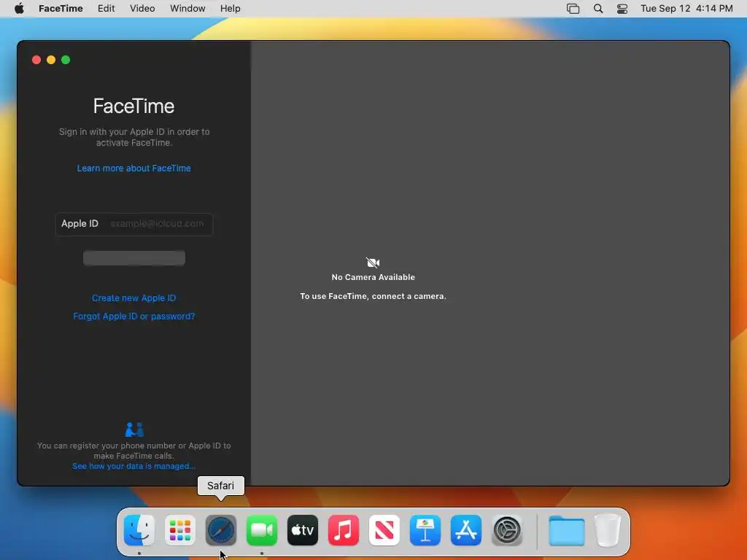Click the two-people privacy icon
This screenshot has width=747, height=560.
[x=134, y=429]
